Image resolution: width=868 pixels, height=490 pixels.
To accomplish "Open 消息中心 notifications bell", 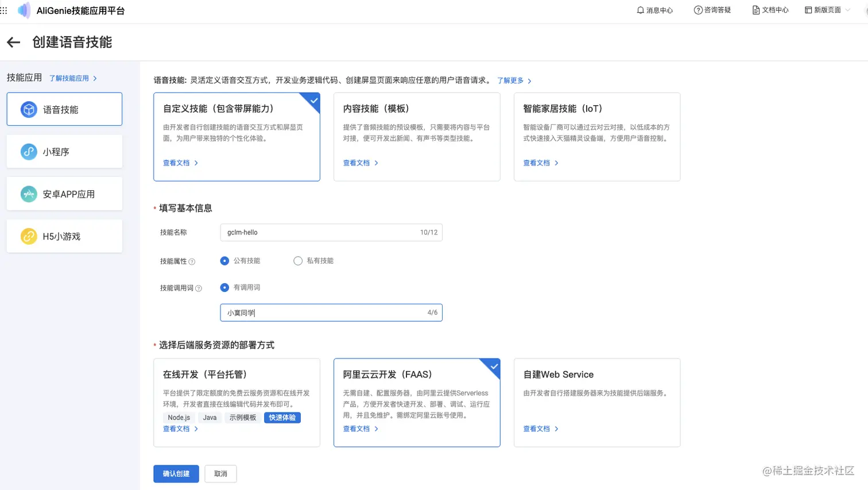I will pyautogui.click(x=654, y=10).
